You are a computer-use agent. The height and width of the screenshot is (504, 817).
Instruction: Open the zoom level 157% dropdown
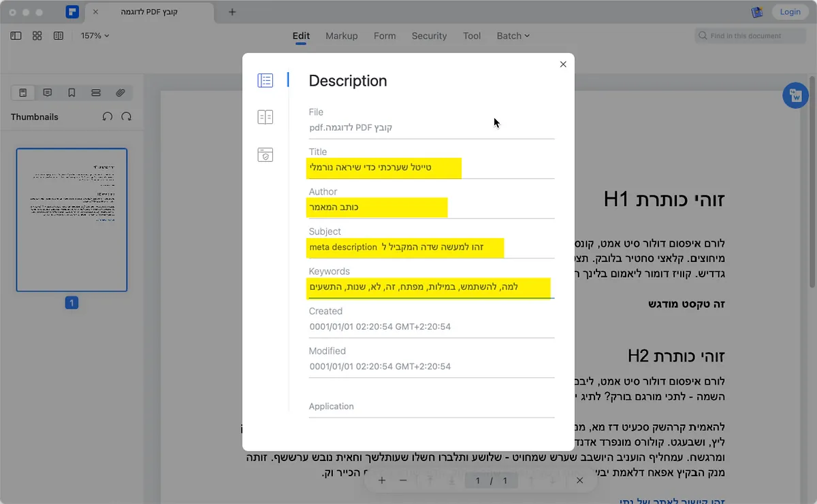(x=94, y=35)
